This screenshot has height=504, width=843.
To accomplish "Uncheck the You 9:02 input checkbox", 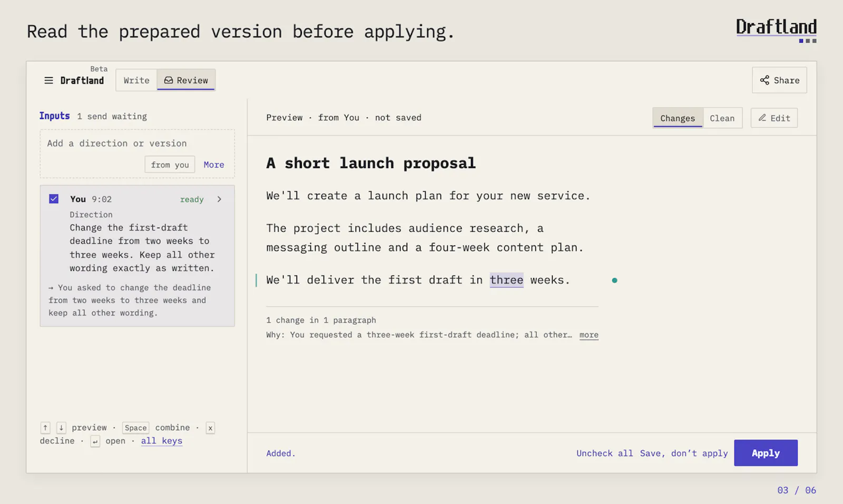I will (x=54, y=199).
